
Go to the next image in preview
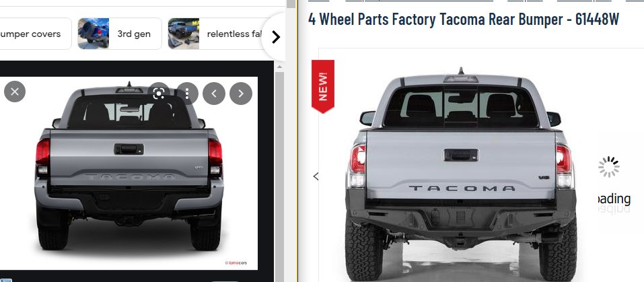(241, 94)
